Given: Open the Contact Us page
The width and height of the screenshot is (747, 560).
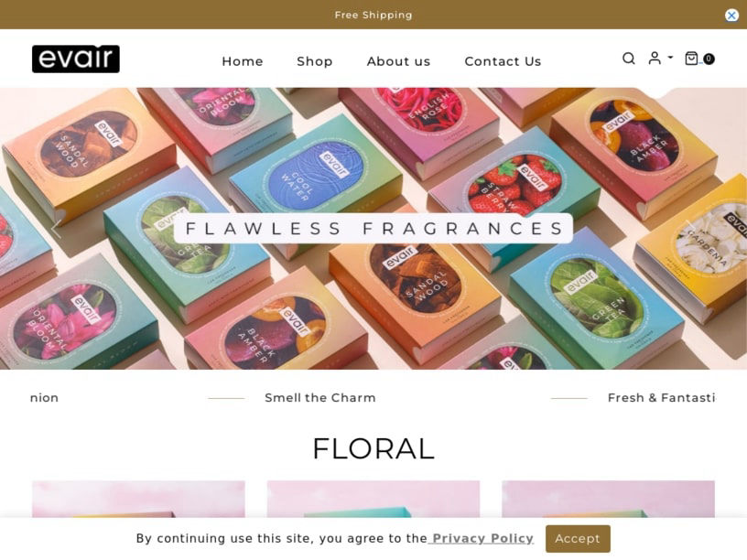Looking at the screenshot, I should pos(503,61).
